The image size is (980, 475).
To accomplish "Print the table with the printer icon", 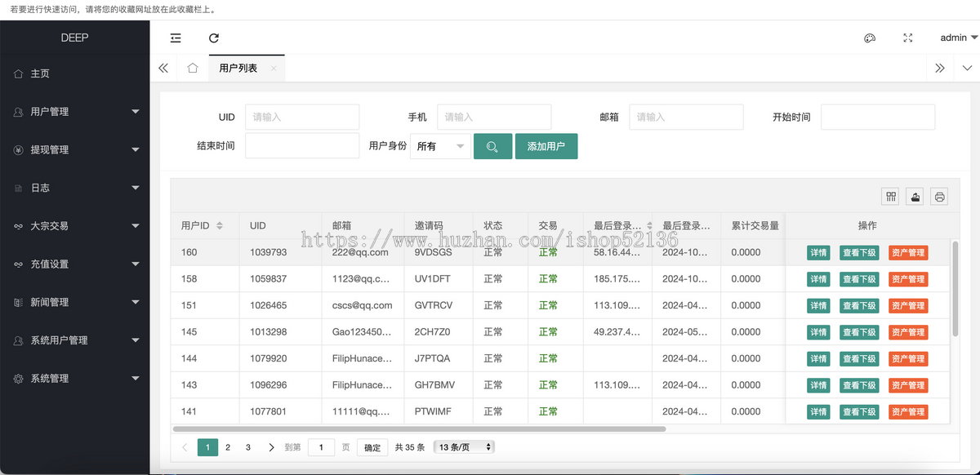I will [x=939, y=196].
